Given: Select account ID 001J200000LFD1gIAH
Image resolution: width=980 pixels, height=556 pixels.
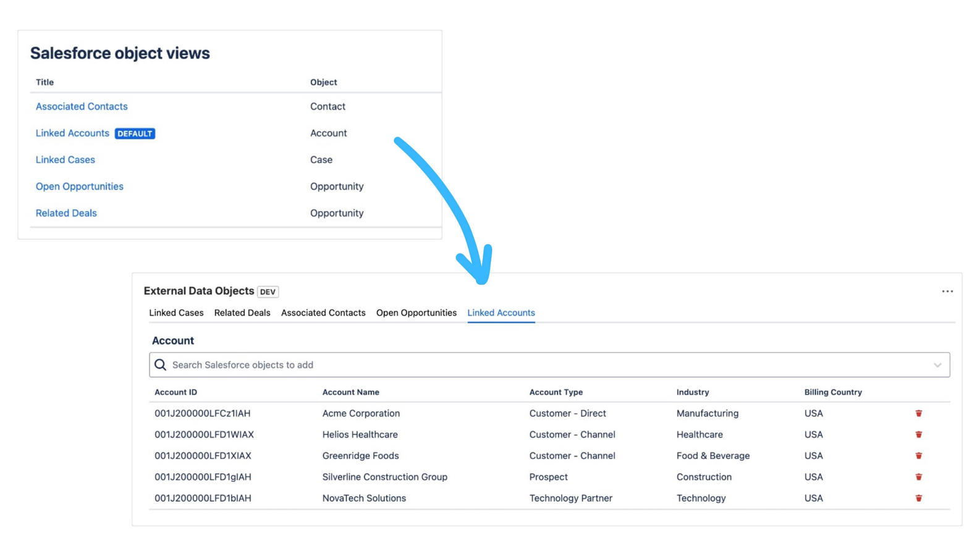Looking at the screenshot, I should click(x=203, y=477).
